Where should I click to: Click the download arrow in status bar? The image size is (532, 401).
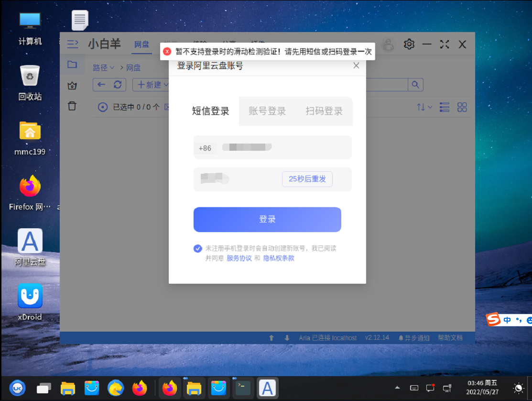click(287, 338)
